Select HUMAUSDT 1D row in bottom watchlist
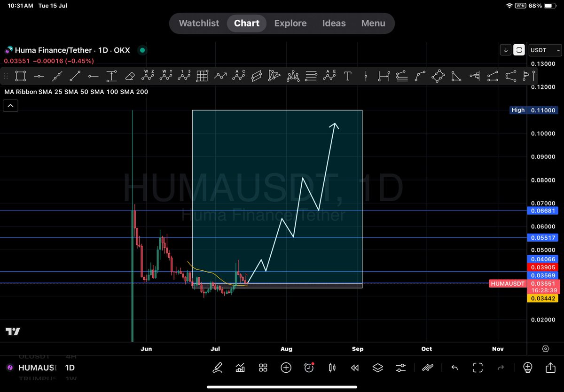 point(40,368)
